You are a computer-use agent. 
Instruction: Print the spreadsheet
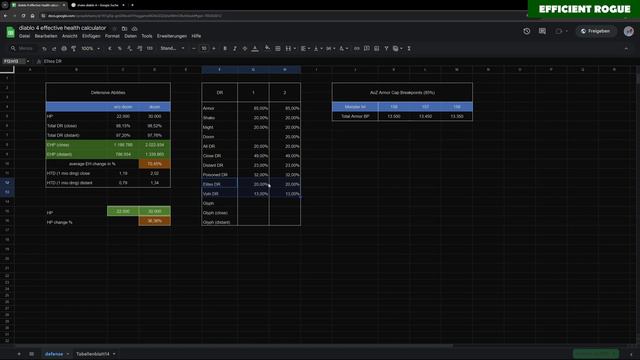pos(64,48)
